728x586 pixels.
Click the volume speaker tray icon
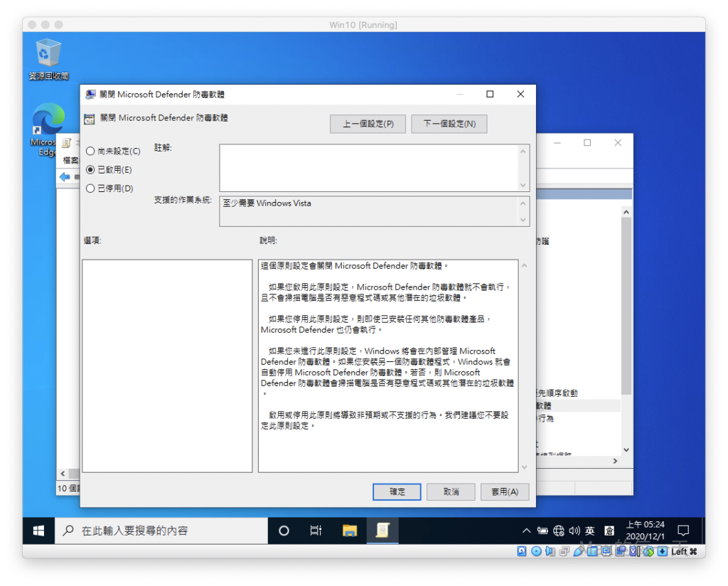(574, 531)
